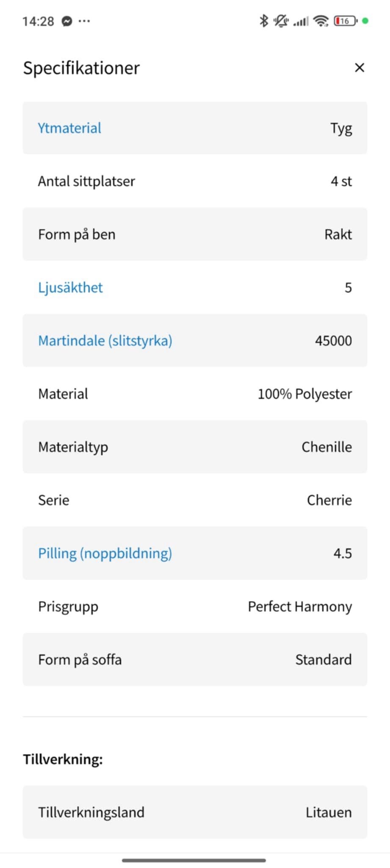Open the Martindale (slitstyrka) link
The width and height of the screenshot is (390, 868).
pos(105,341)
